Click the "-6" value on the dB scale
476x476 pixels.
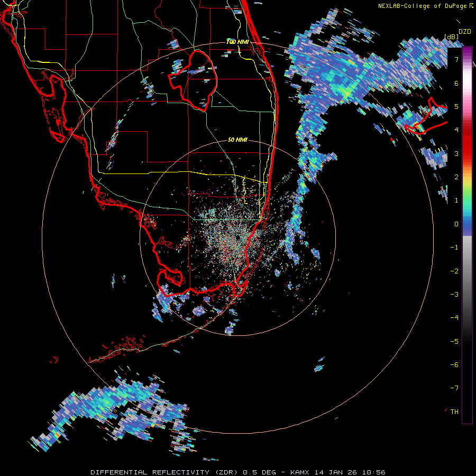454,364
